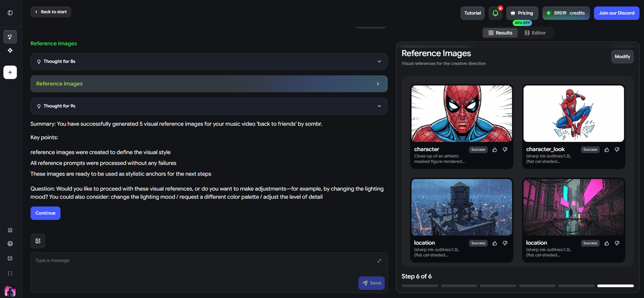Switch to the Editor tab
The image size is (644, 298).
pos(535,33)
